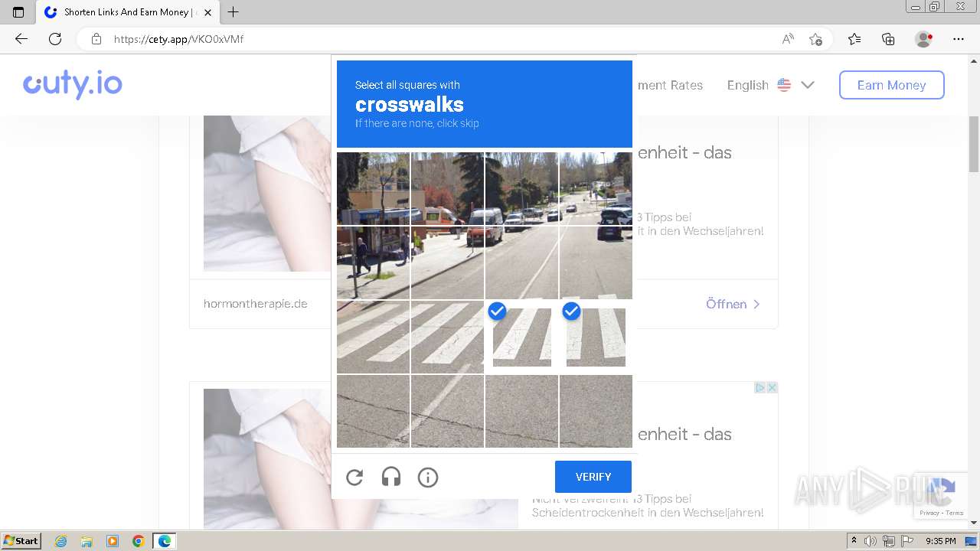Launch Internet Explorer from taskbar
This screenshot has width=980, height=551.
click(x=61, y=541)
